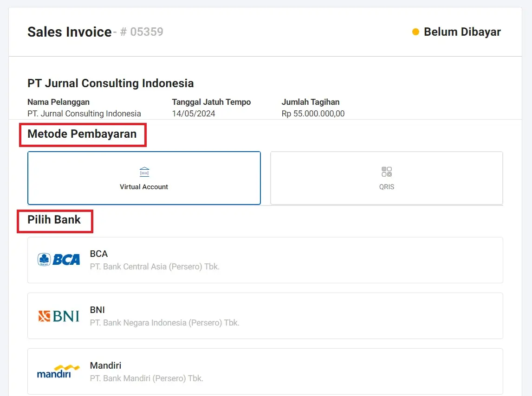Click the due date 14/05/2024

point(194,114)
